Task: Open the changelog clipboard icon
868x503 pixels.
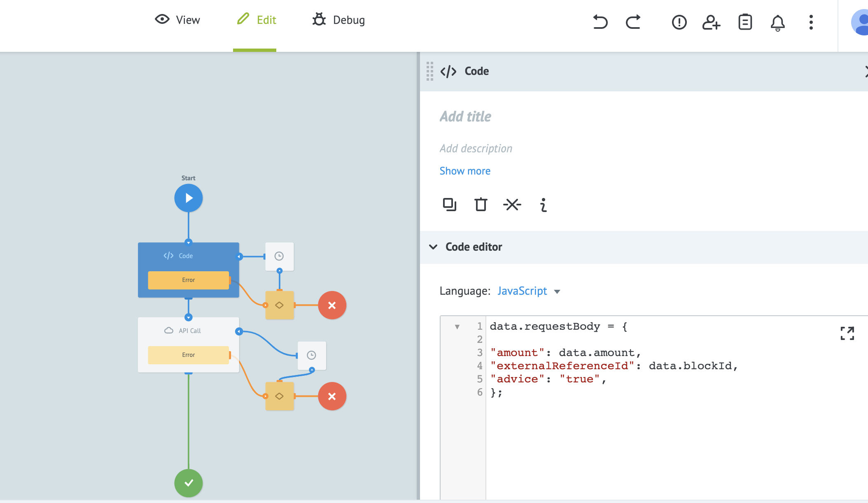Action: click(x=744, y=23)
